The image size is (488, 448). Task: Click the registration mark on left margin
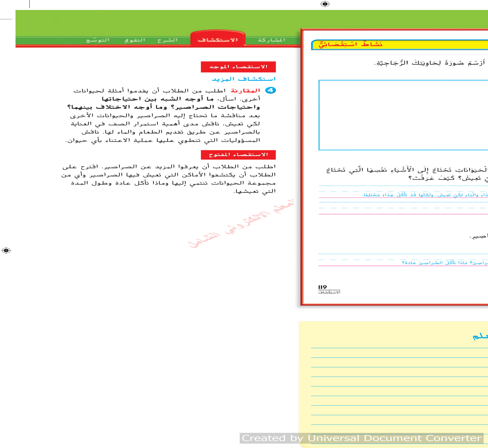tap(6, 250)
